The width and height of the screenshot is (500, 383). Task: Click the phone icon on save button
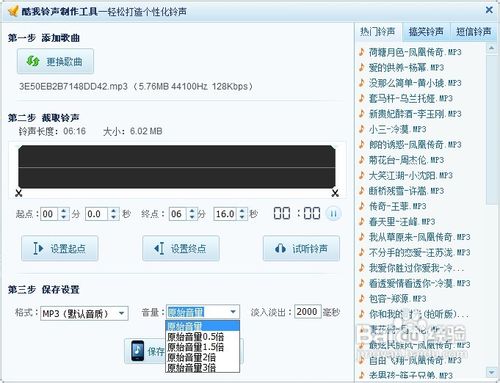point(138,351)
